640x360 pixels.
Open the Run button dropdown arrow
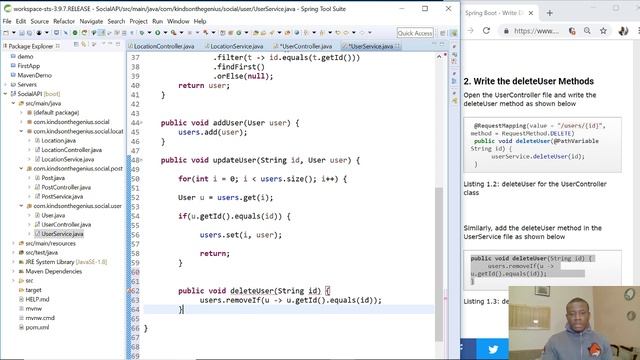[x=165, y=33]
